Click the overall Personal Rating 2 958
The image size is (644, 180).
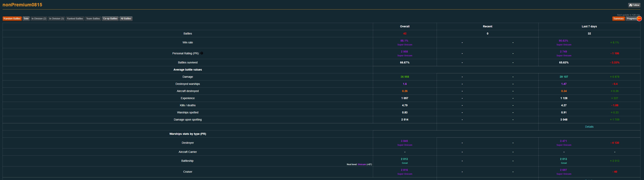pos(404,52)
